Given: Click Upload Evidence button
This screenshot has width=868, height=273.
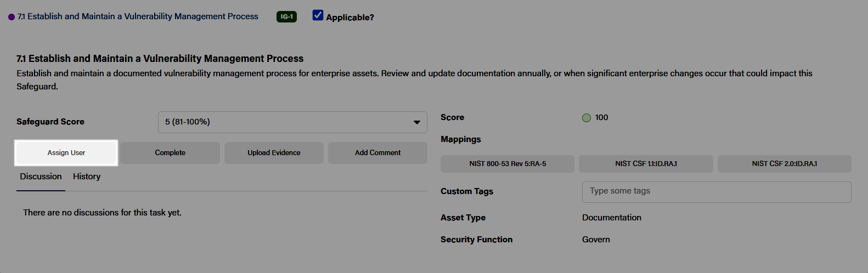Looking at the screenshot, I should point(274,153).
